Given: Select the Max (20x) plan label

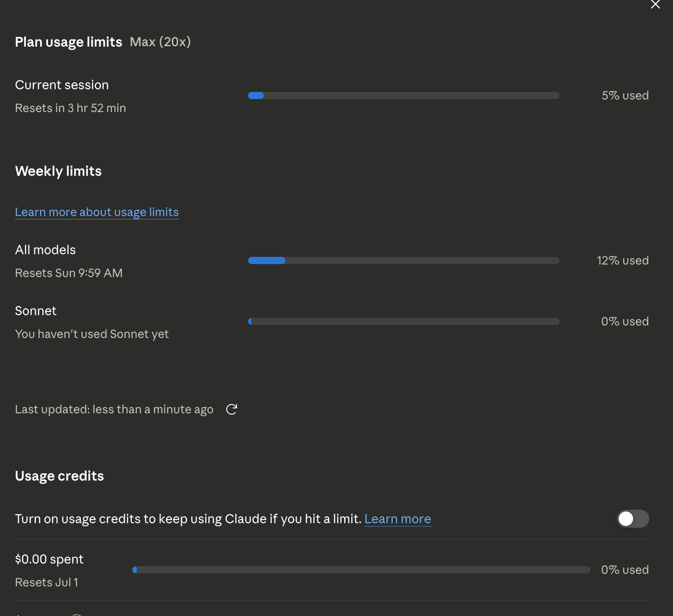Looking at the screenshot, I should click(160, 42).
